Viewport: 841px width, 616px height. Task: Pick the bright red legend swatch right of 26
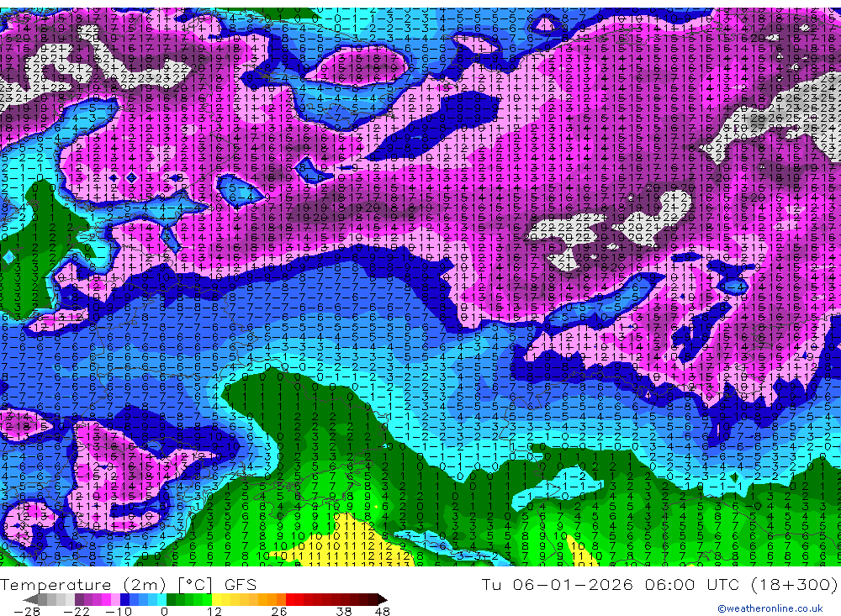click(x=290, y=599)
